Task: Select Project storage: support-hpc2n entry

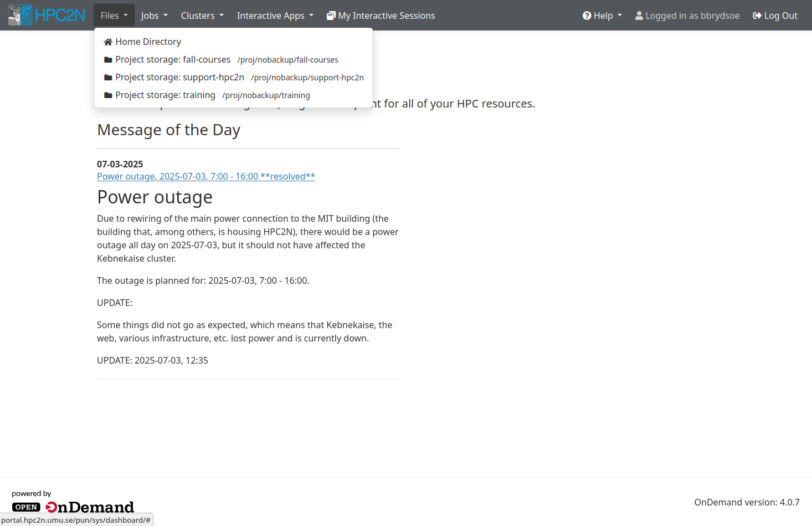Action: click(233, 77)
